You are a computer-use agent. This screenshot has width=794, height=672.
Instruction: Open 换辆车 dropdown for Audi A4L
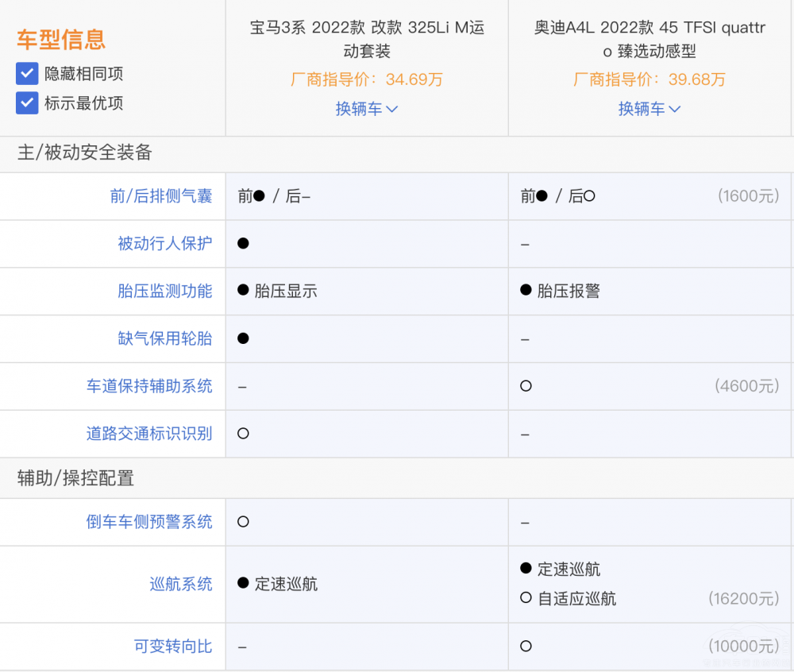click(x=649, y=109)
